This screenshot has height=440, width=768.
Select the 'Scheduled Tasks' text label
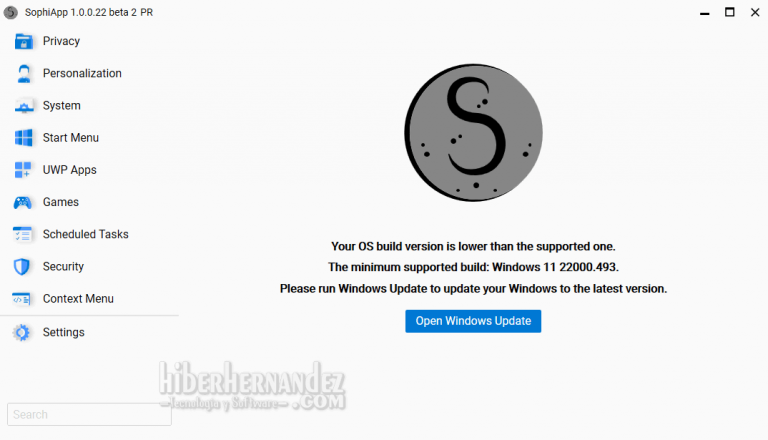(x=85, y=234)
